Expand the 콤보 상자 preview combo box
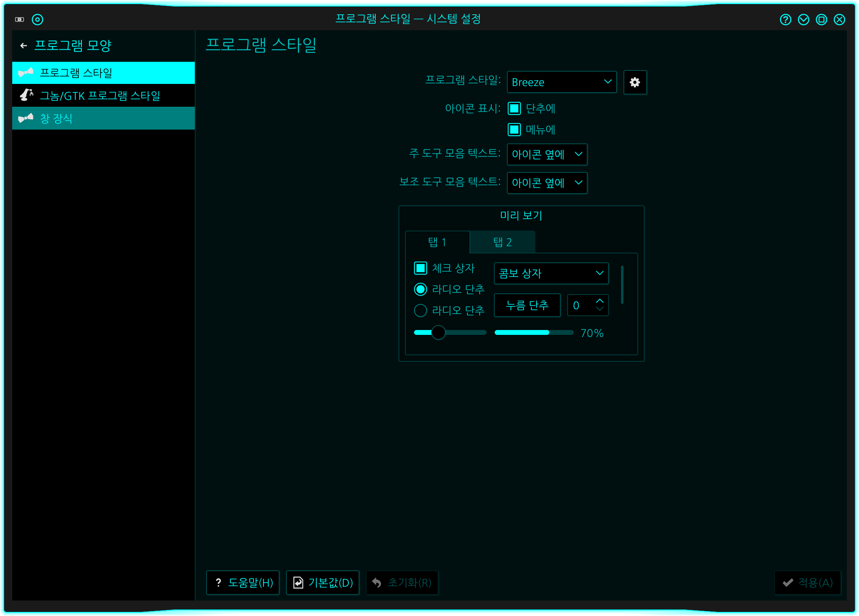The width and height of the screenshot is (859, 616). pos(551,273)
